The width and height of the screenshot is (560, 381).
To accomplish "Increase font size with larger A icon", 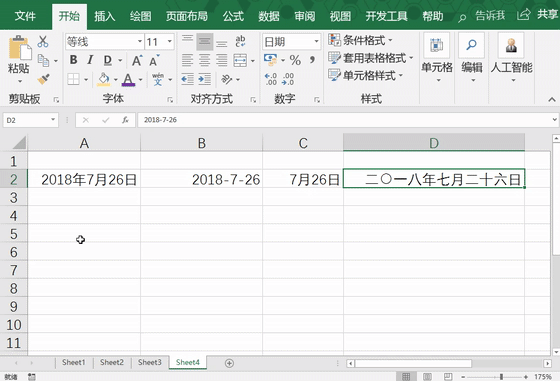I will click(137, 61).
